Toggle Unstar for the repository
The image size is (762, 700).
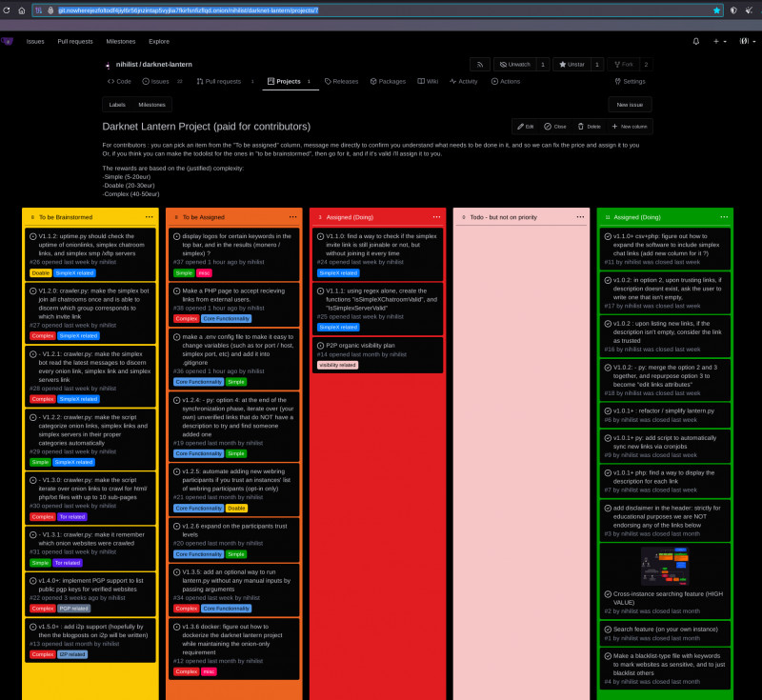(571, 64)
